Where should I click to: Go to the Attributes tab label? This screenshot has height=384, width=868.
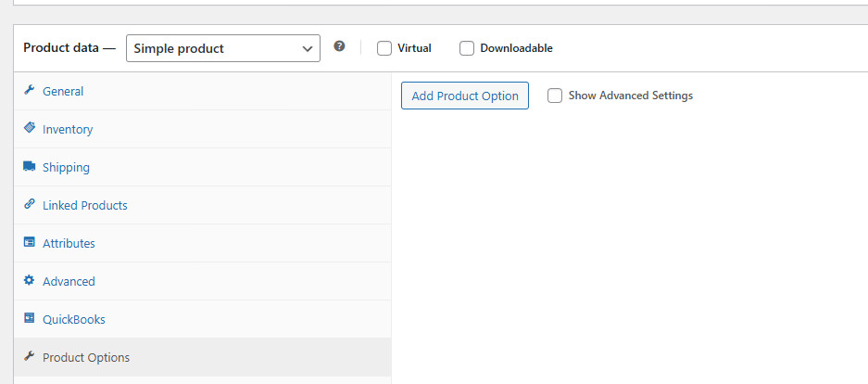pos(69,243)
